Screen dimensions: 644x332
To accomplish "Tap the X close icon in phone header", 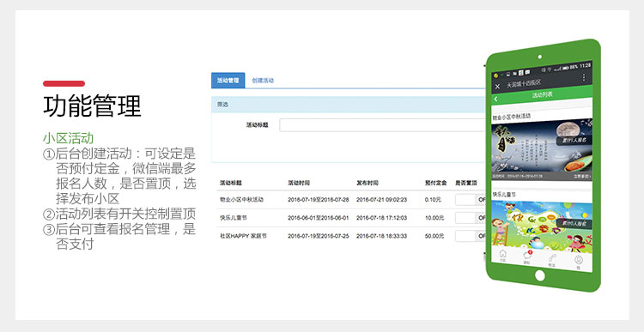I will coord(497,86).
